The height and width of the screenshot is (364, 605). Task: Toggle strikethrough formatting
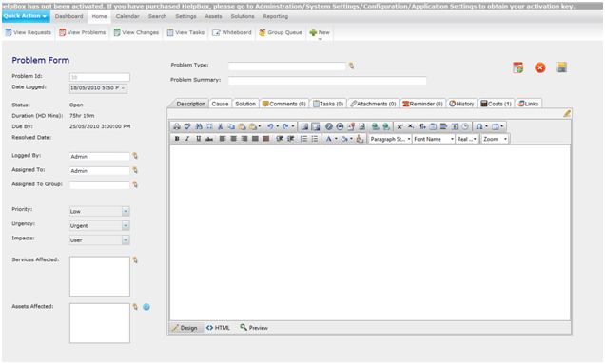click(x=209, y=139)
